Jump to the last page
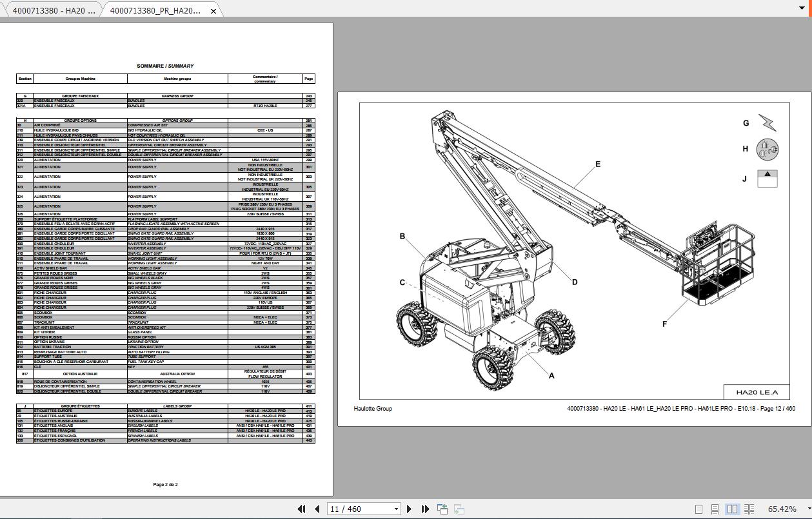This screenshot has width=812, height=519. click(425, 509)
